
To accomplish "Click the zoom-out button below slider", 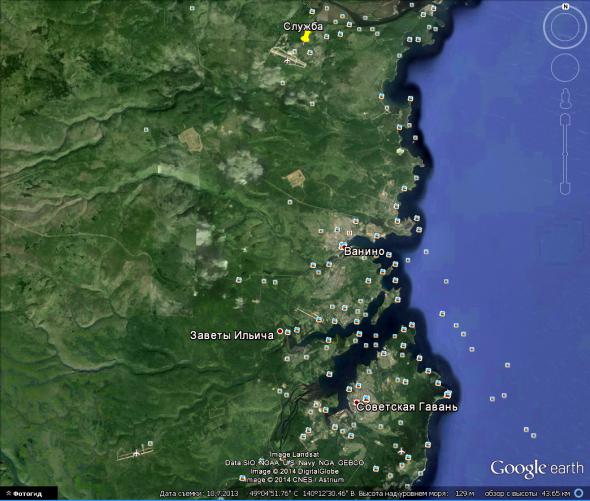I will (565, 188).
